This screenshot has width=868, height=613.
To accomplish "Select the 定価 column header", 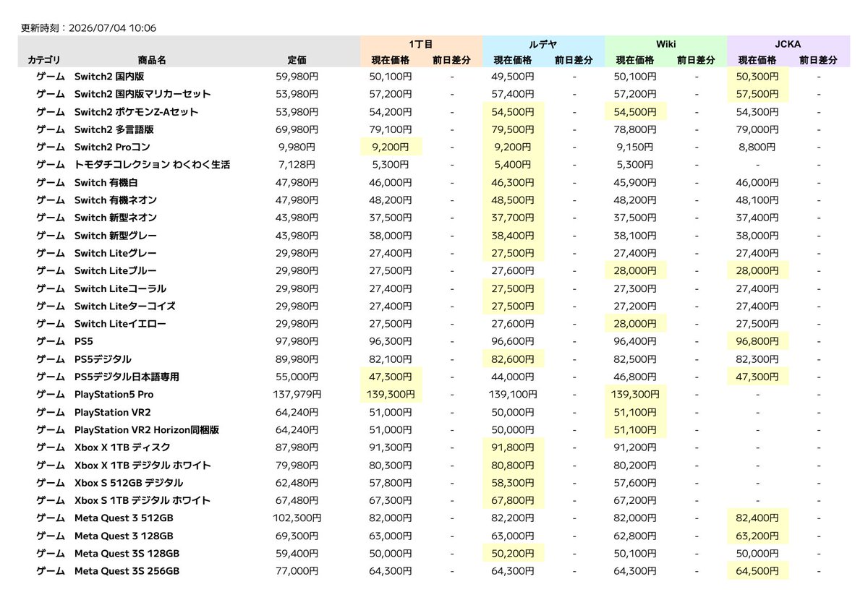I will point(297,60).
